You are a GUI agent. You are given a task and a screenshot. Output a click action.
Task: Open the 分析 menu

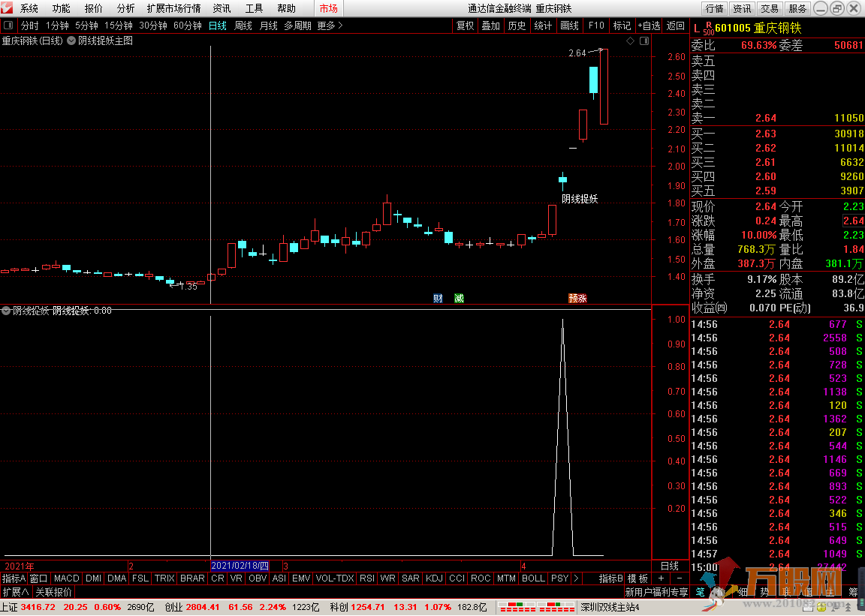[126, 8]
